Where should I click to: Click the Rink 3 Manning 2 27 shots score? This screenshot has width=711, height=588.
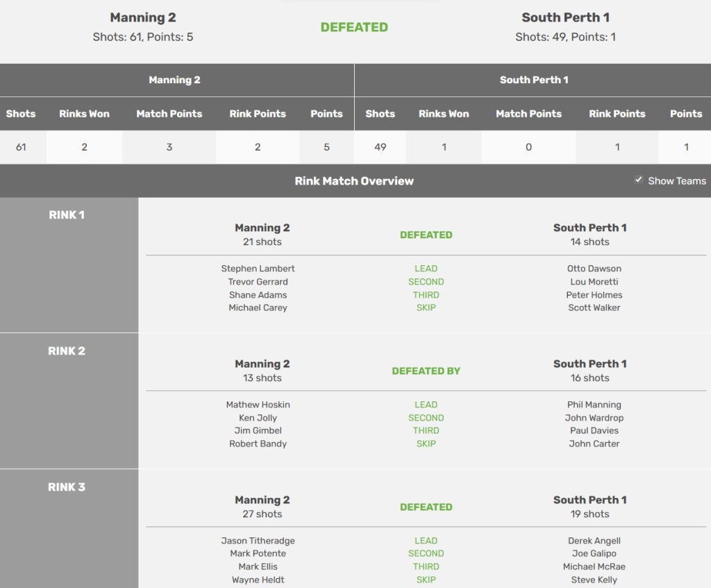click(262, 514)
